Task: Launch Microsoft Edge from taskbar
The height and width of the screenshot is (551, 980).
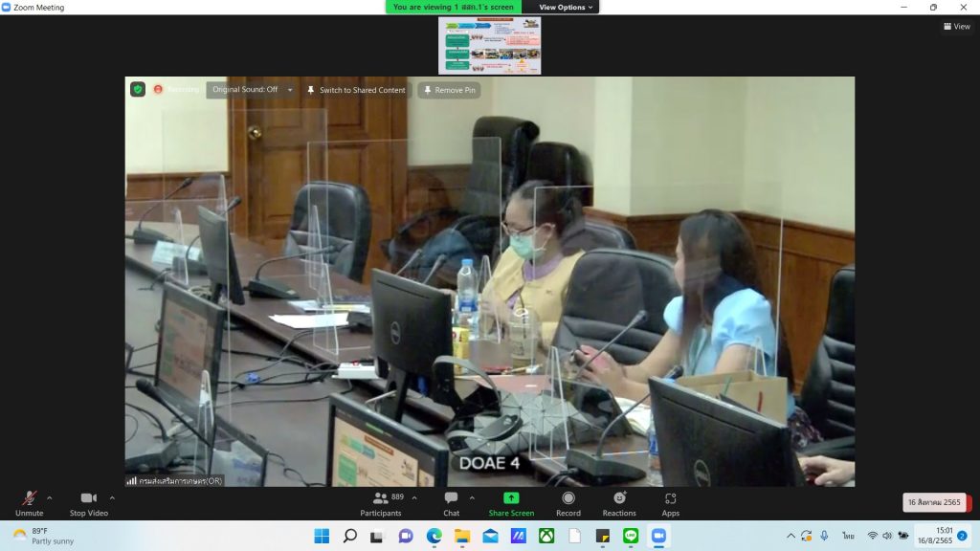Action: point(434,536)
